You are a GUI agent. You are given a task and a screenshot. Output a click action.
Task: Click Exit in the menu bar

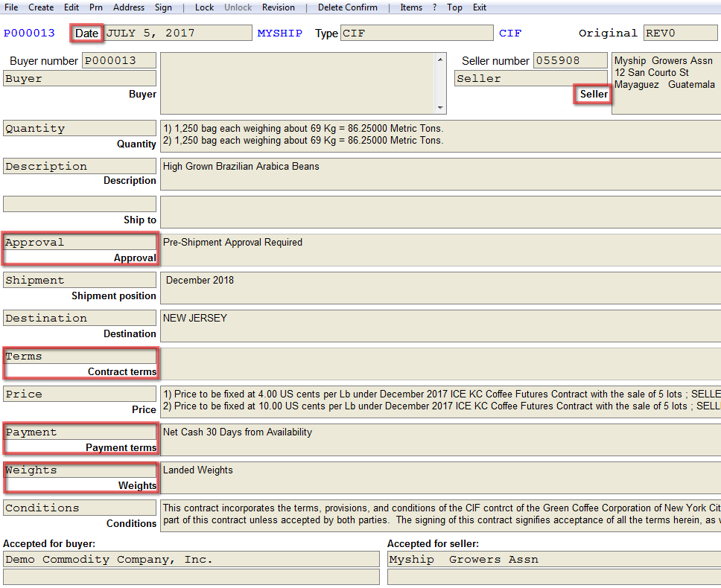(480, 7)
